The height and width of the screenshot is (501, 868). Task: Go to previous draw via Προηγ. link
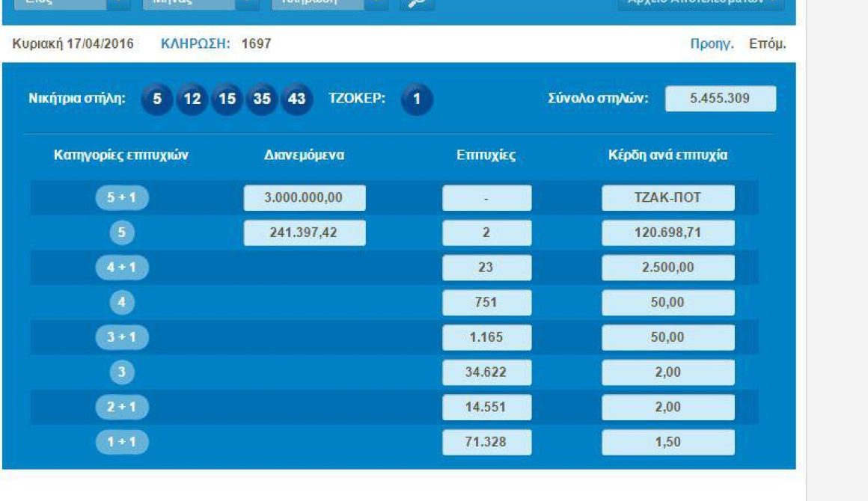coord(712,43)
